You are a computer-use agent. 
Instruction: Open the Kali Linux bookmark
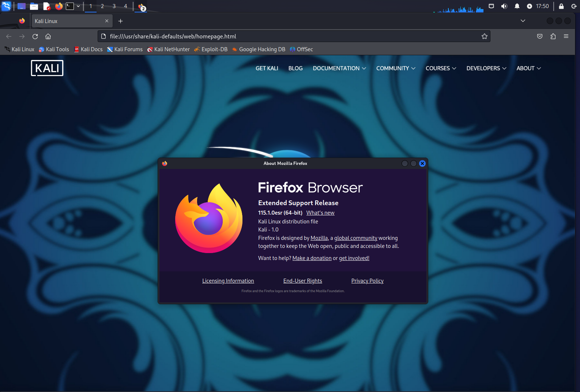tap(19, 49)
